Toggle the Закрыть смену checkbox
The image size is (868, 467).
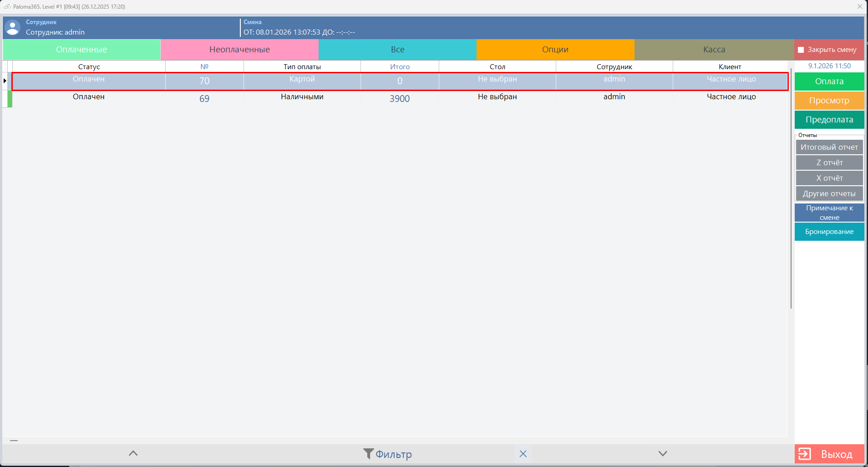(801, 50)
